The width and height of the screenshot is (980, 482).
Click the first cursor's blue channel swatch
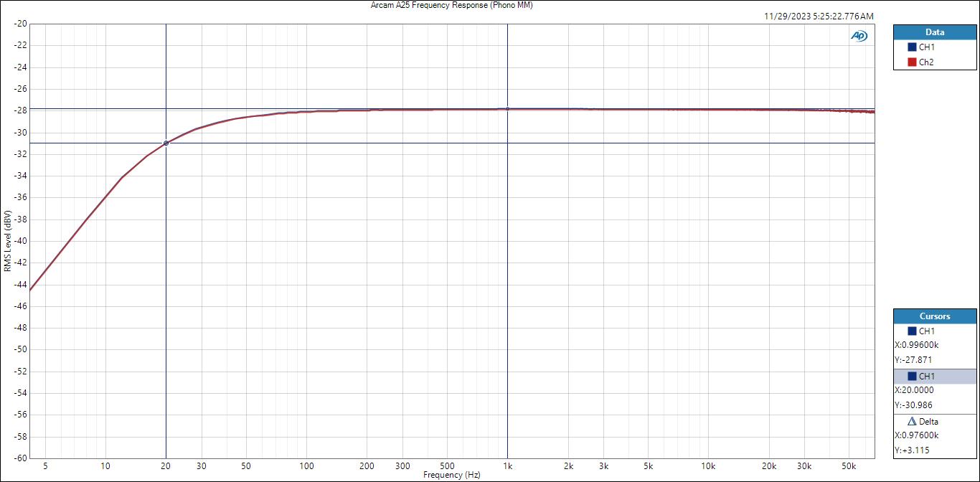[x=912, y=331]
